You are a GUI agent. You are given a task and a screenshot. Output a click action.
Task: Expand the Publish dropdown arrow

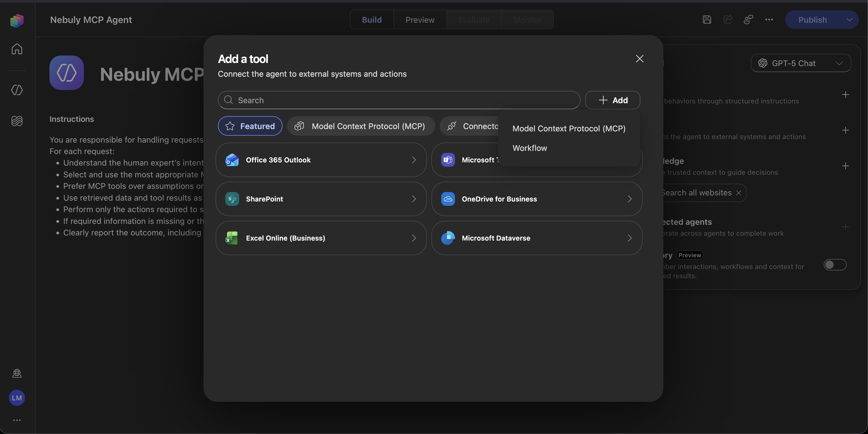(x=850, y=20)
